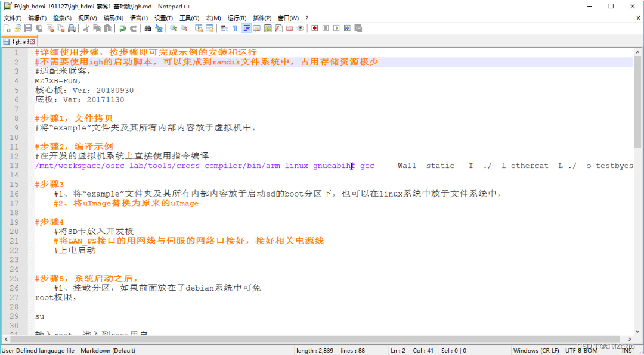Screen dimensions: 644x355
Task: Click the Copy toolbar icon
Action: (97, 29)
